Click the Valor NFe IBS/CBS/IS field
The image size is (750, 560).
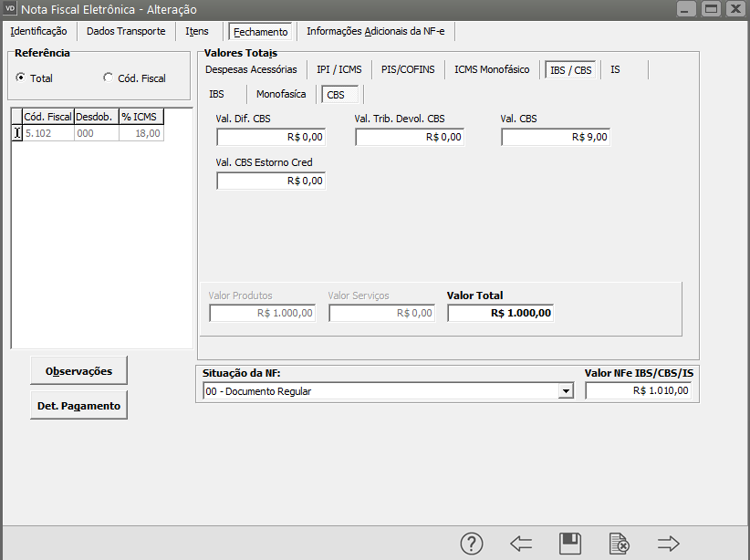tap(639, 391)
